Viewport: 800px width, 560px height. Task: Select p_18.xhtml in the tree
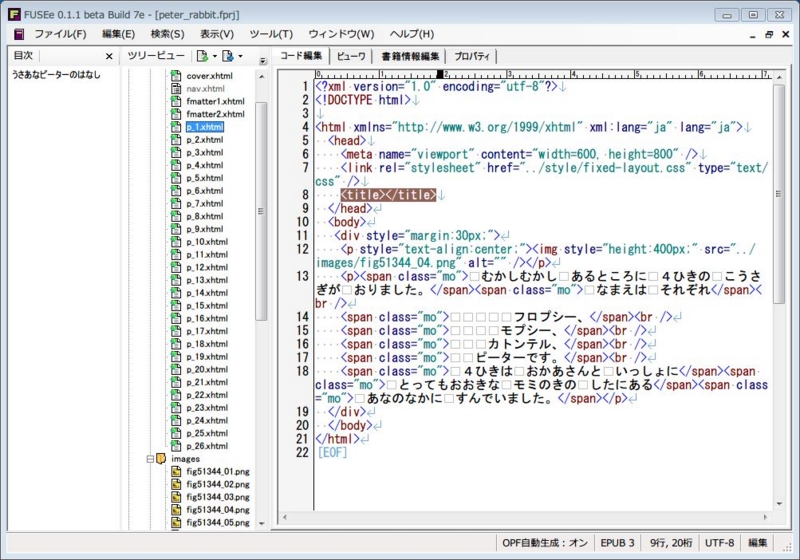tap(207, 344)
